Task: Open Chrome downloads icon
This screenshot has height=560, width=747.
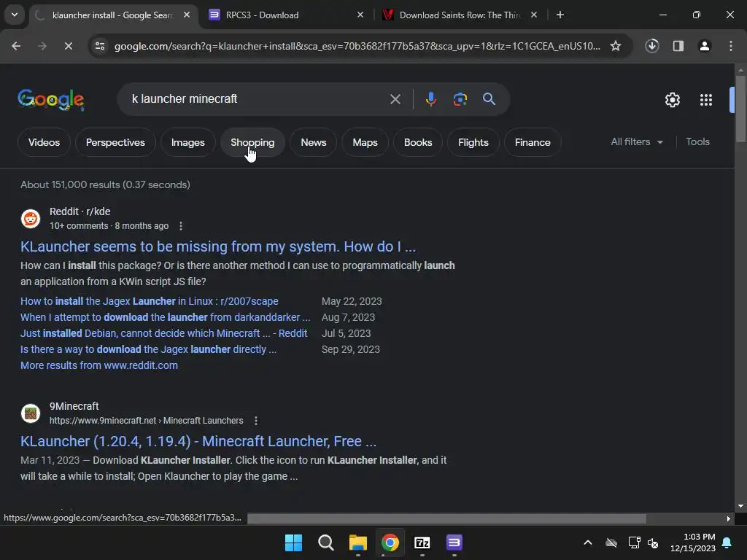Action: click(652, 46)
